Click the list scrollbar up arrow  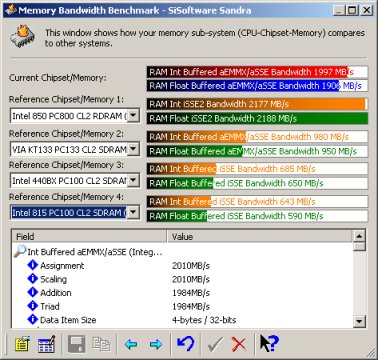[x=359, y=236]
